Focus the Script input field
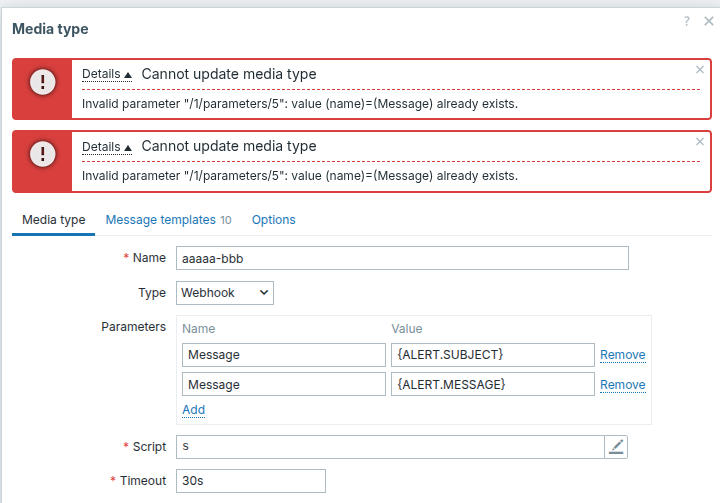This screenshot has height=503, width=720. pos(389,447)
